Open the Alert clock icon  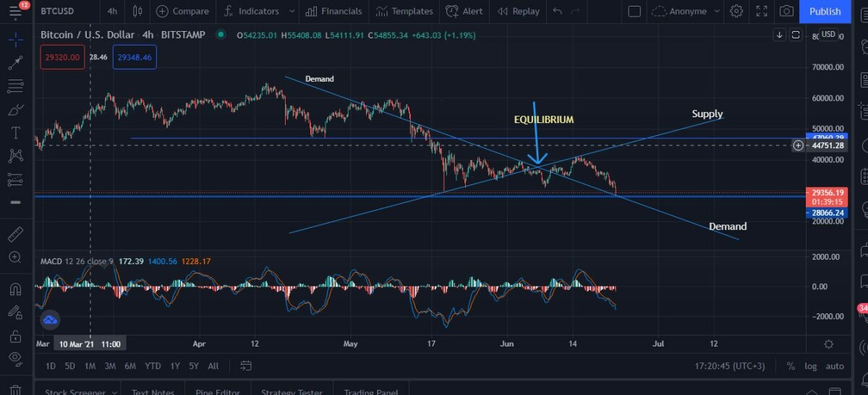(452, 11)
